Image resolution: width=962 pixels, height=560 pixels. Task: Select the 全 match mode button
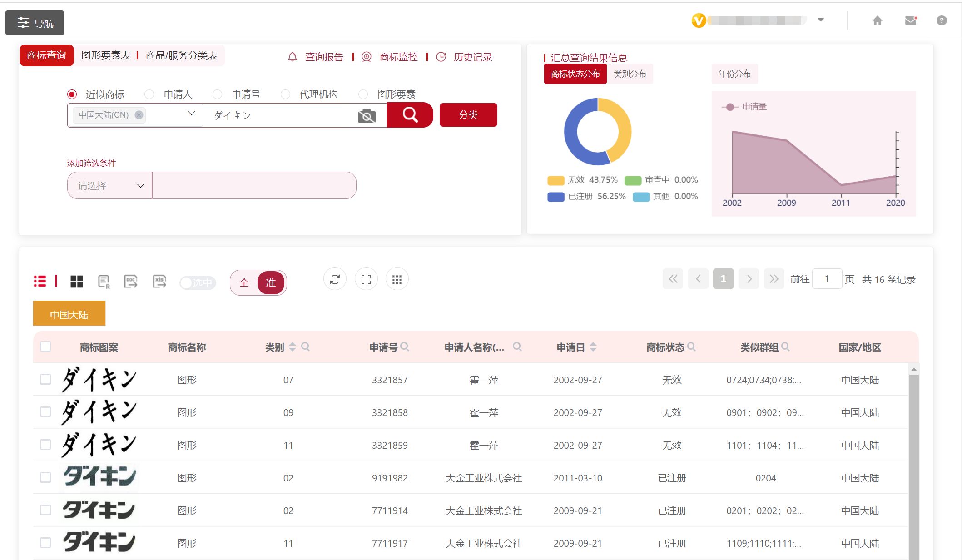(x=244, y=282)
